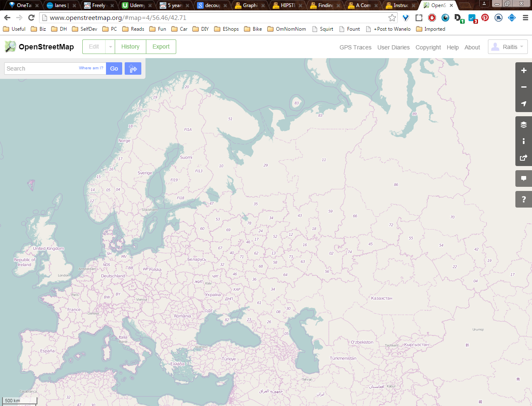Click the square frame extension icon
Screen dimensions: 532x406
point(419,17)
